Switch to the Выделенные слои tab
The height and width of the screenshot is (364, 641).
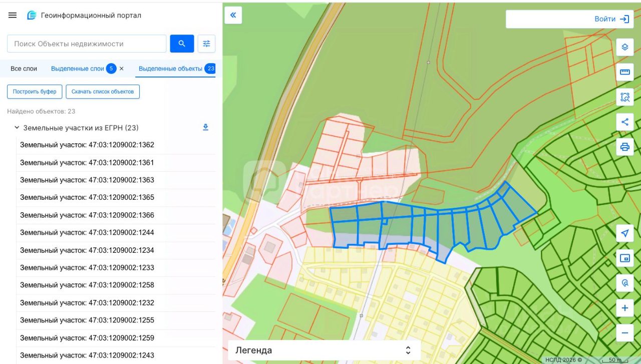tap(78, 69)
